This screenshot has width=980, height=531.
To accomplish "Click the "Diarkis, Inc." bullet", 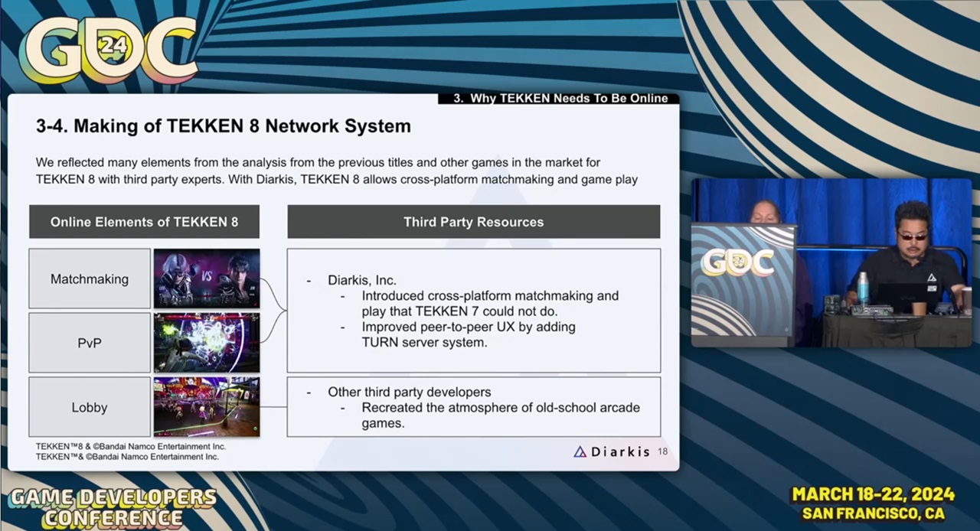I will point(362,280).
